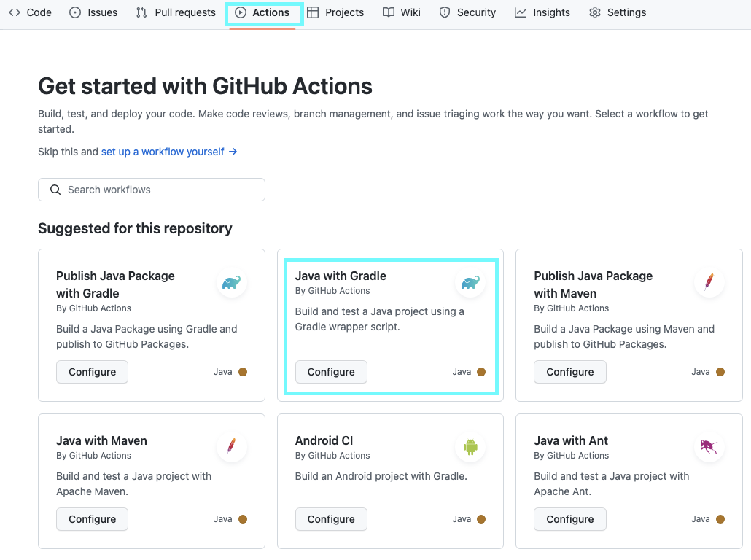Click the Apache Ant icon
This screenshot has height=560, width=751.
coord(709,447)
